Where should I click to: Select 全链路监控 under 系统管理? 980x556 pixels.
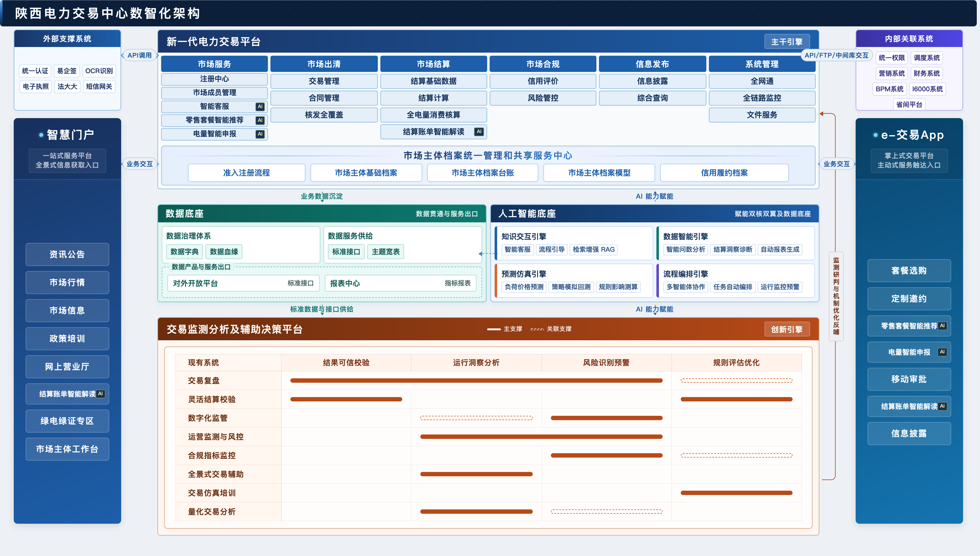(x=762, y=98)
